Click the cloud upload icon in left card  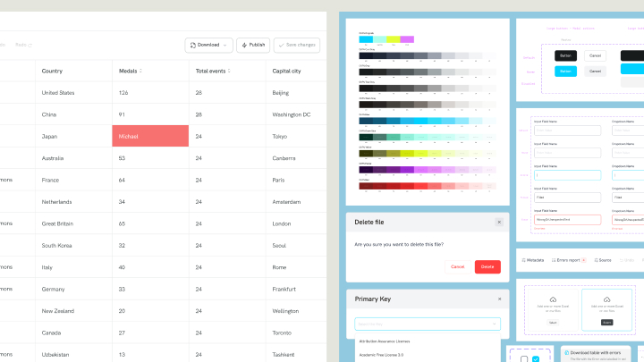553,299
